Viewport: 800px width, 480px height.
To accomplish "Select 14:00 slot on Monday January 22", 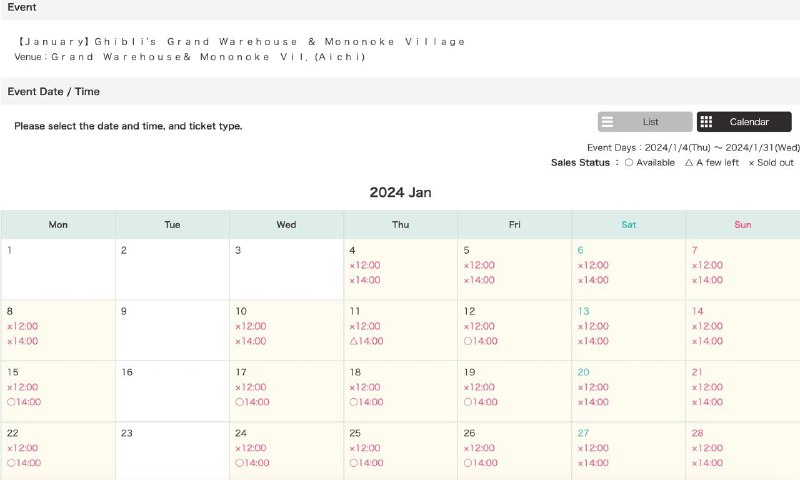I will (x=24, y=463).
